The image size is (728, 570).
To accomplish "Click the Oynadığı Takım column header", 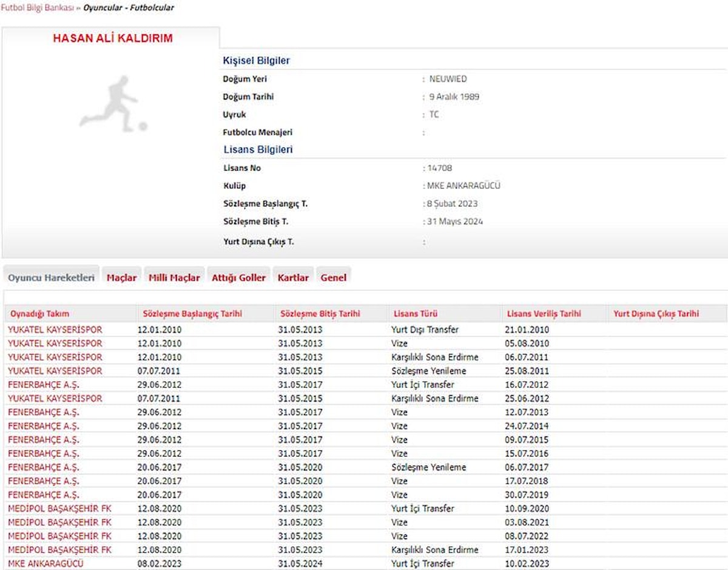I will coord(39,314).
